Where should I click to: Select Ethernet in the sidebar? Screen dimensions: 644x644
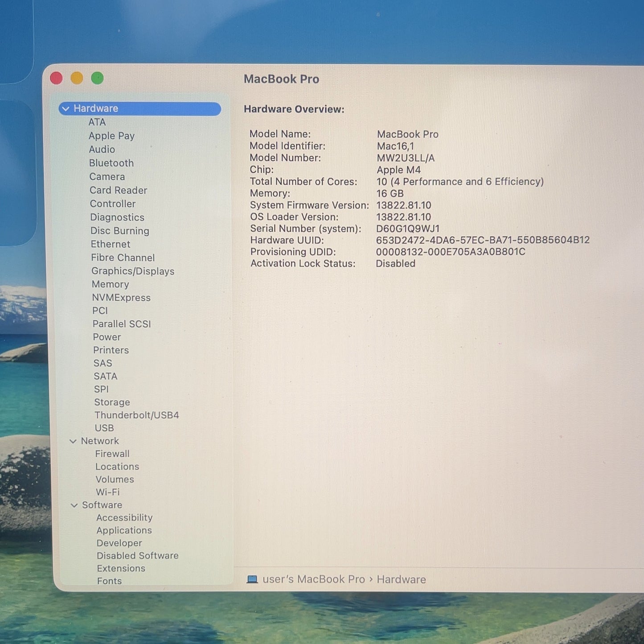pyautogui.click(x=111, y=244)
